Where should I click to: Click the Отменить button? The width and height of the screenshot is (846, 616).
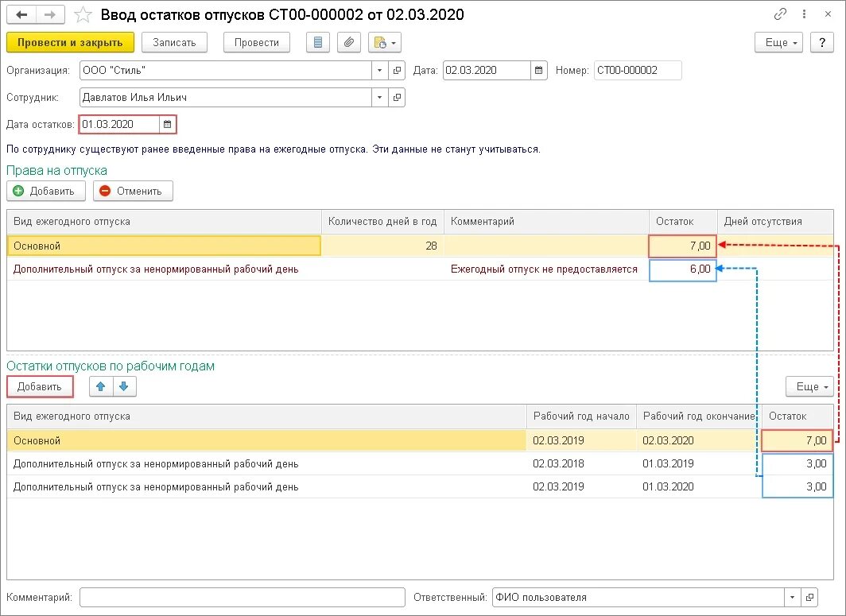click(x=133, y=191)
